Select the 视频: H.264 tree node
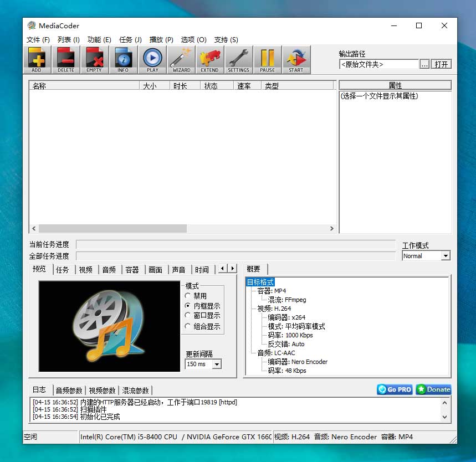476x462 pixels. [274, 309]
